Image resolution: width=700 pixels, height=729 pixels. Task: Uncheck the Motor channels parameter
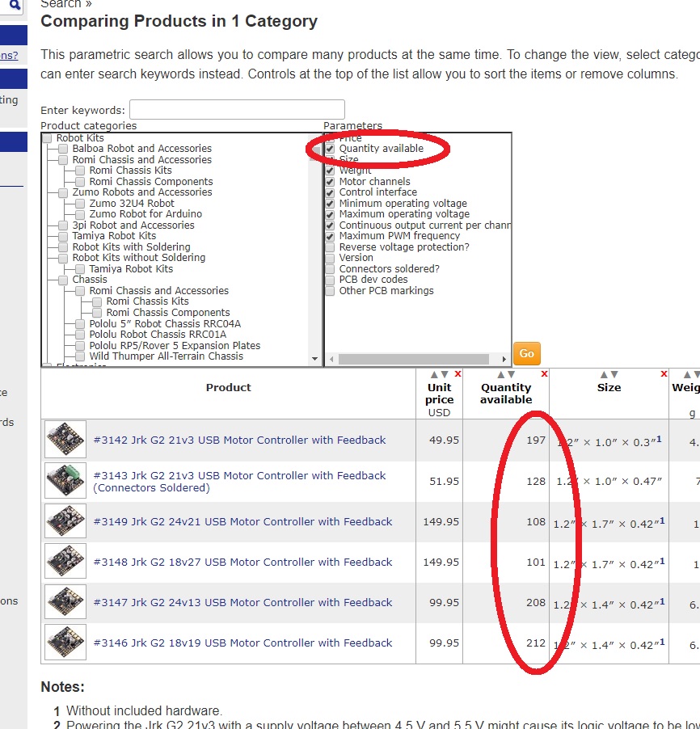(x=330, y=182)
